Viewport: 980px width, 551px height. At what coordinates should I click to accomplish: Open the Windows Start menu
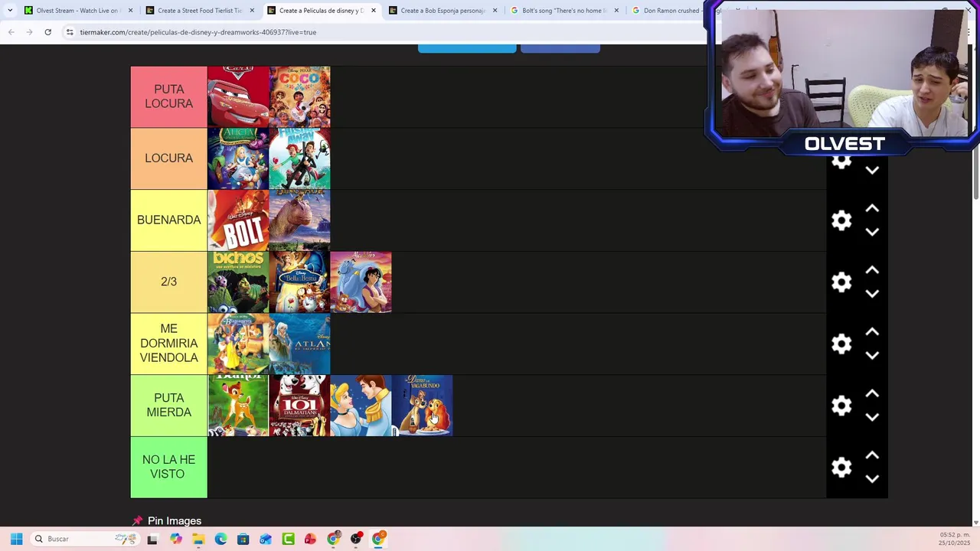point(16,539)
